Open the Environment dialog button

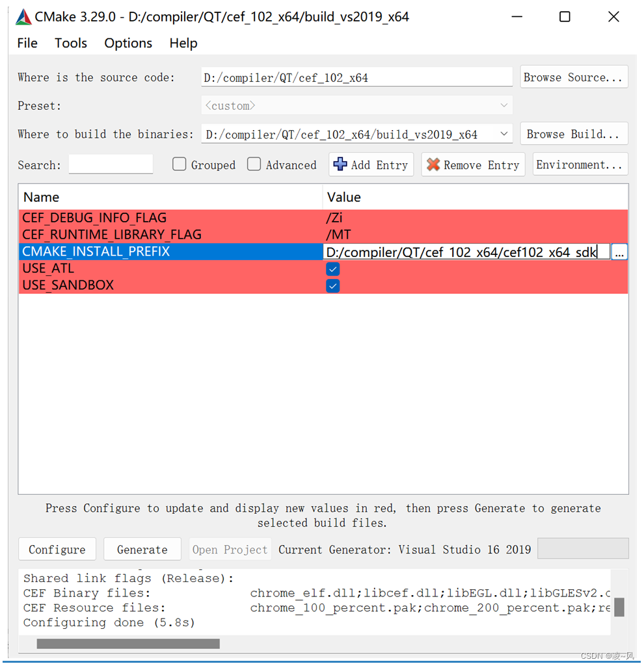(580, 165)
